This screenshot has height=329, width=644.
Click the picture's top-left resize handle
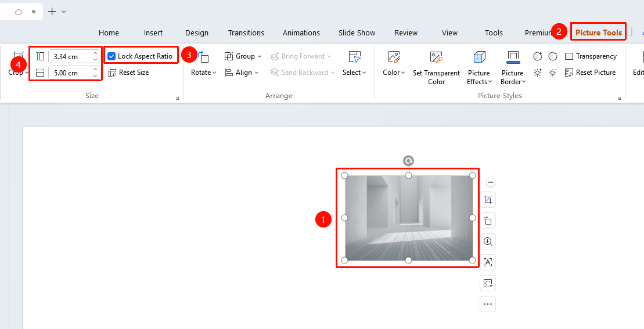(x=344, y=176)
